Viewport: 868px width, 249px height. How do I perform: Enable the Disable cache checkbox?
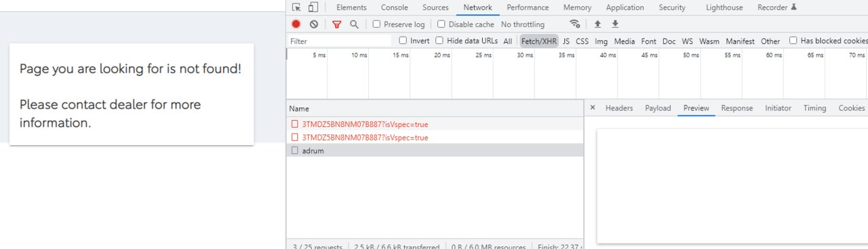[441, 24]
